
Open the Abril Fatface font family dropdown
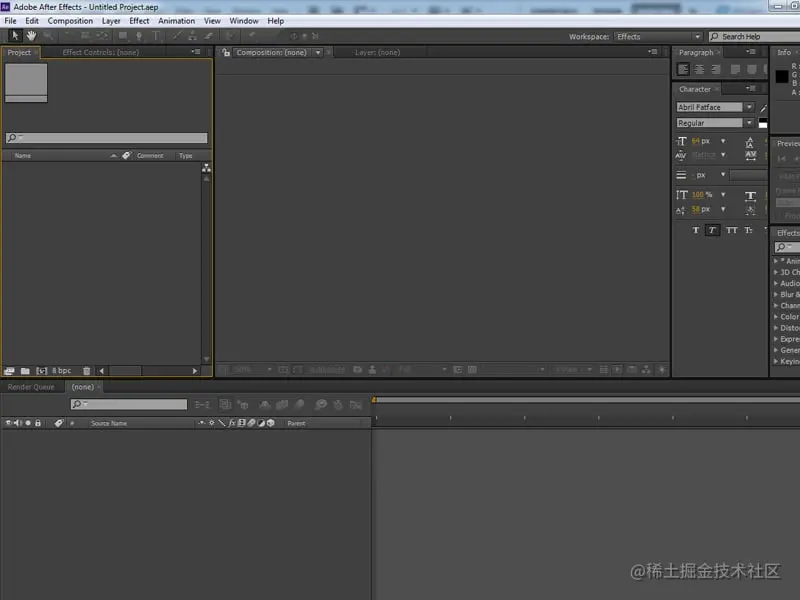(749, 107)
